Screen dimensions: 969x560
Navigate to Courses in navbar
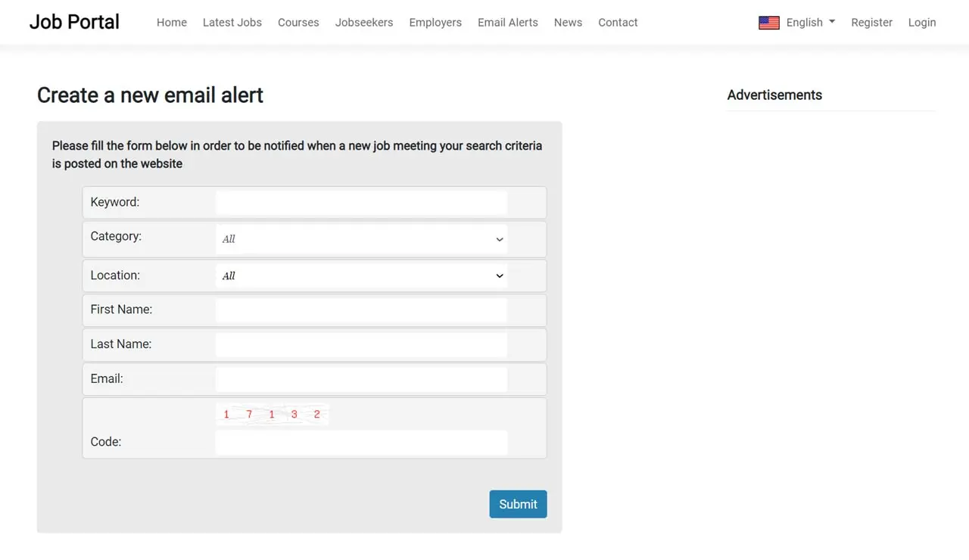click(x=298, y=23)
